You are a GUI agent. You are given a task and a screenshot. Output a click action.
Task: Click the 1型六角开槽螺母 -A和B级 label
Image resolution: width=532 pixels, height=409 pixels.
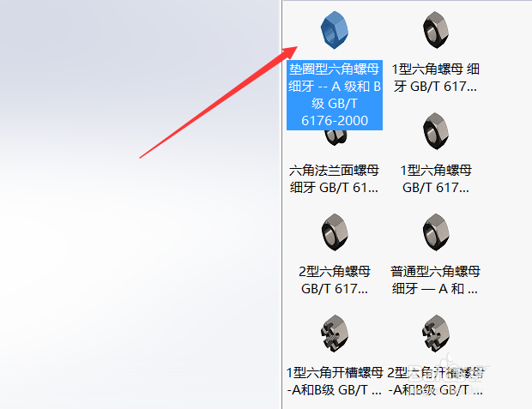(335, 382)
